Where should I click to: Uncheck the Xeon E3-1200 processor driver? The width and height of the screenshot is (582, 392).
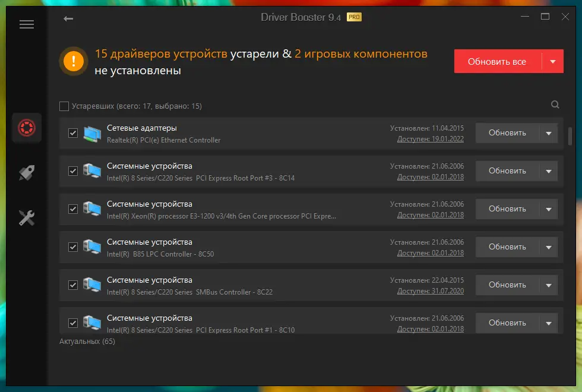pos(73,209)
